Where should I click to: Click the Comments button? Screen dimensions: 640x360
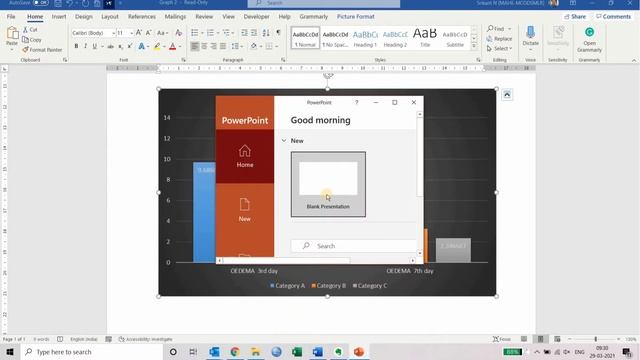[x=613, y=17]
